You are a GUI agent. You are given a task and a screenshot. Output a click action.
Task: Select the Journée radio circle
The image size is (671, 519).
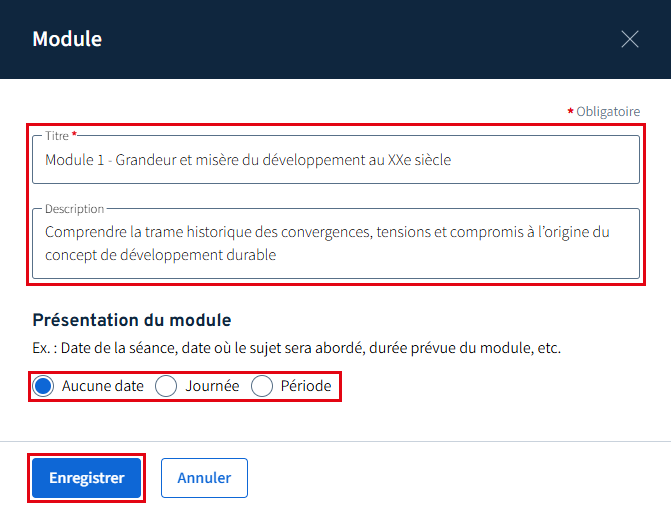(166, 386)
